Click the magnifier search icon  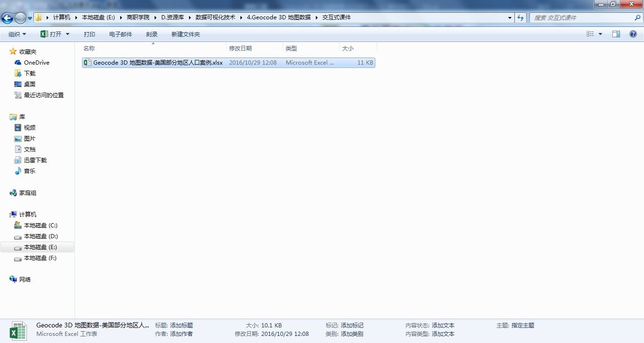click(x=637, y=17)
